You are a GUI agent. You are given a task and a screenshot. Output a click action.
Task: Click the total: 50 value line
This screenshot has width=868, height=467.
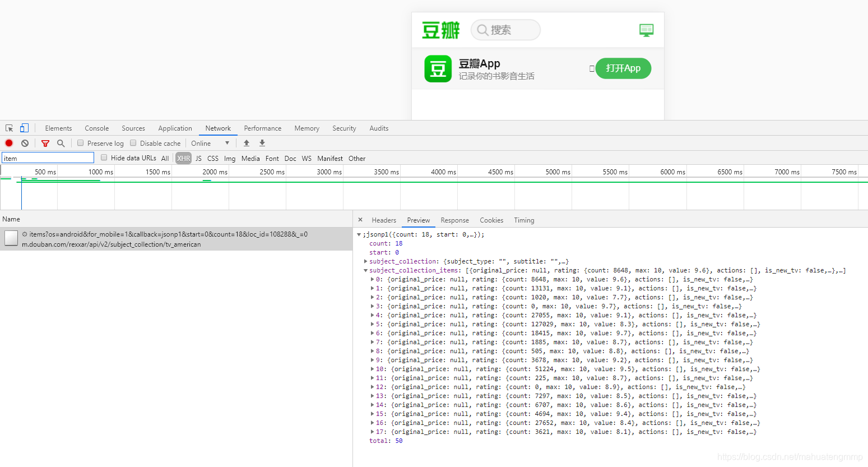pos(386,441)
